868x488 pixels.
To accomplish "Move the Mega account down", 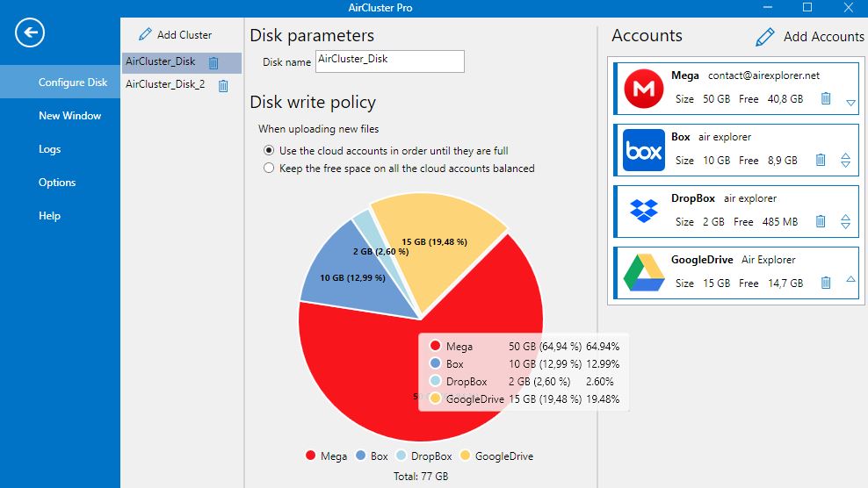I will (850, 103).
